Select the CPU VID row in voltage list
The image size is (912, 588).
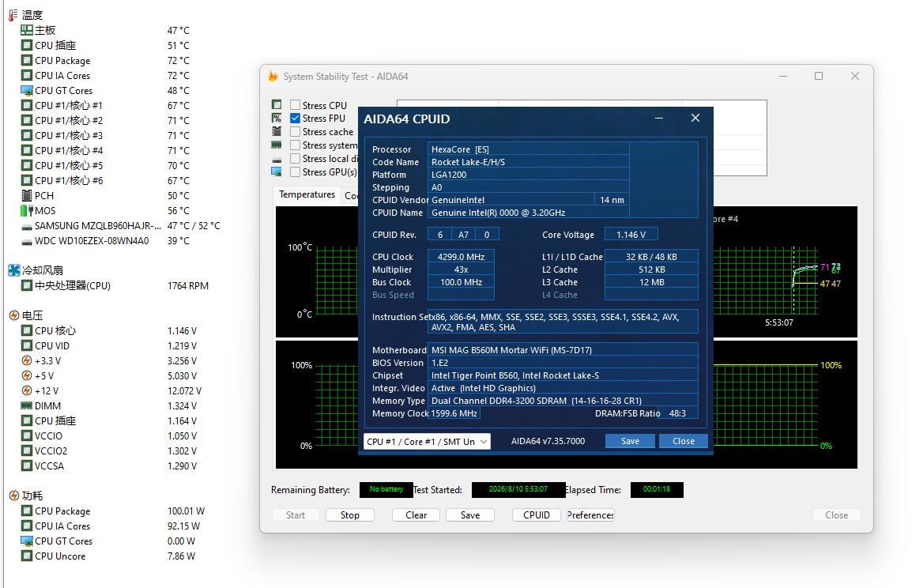(x=109, y=345)
